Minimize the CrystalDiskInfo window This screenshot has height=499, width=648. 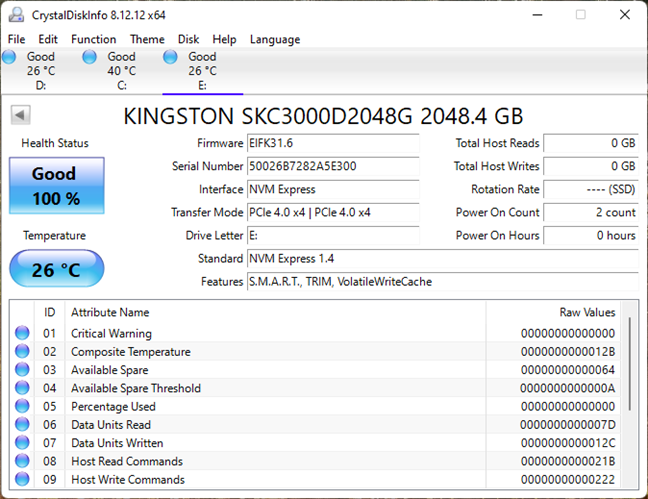537,15
